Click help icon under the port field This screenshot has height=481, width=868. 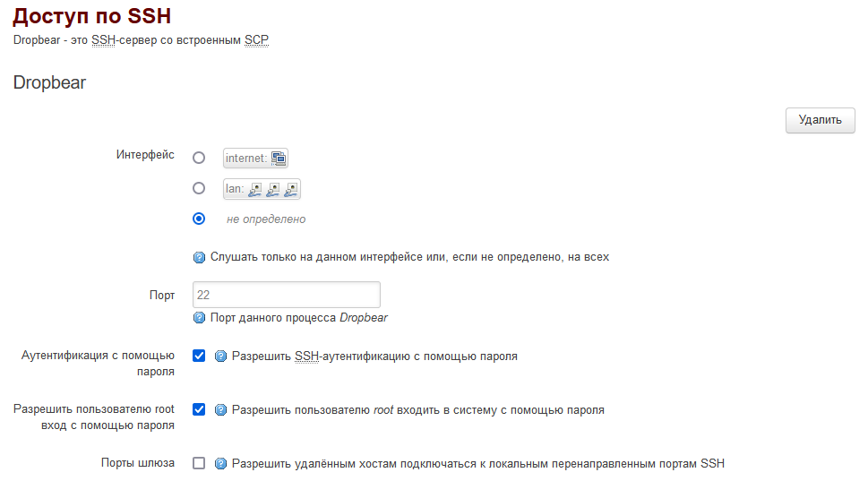[x=200, y=318]
